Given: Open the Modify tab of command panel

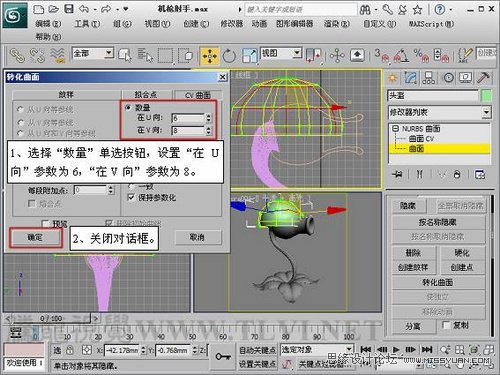Looking at the screenshot, I should coord(411,78).
